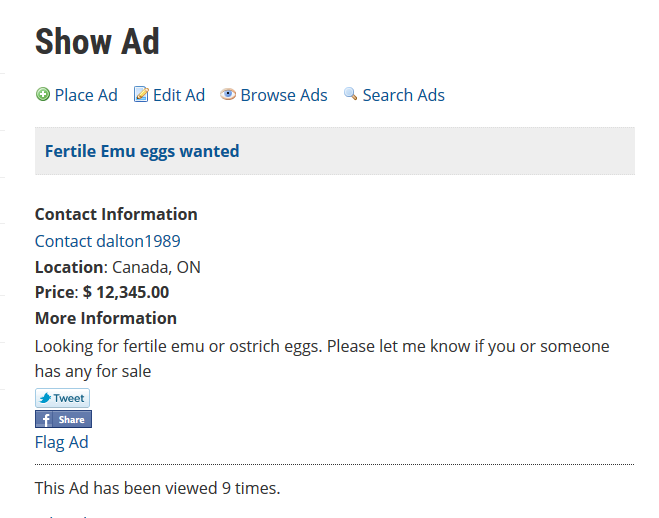659x518 pixels.
Task: Contact dalton1989 via the contact link
Action: pos(108,241)
